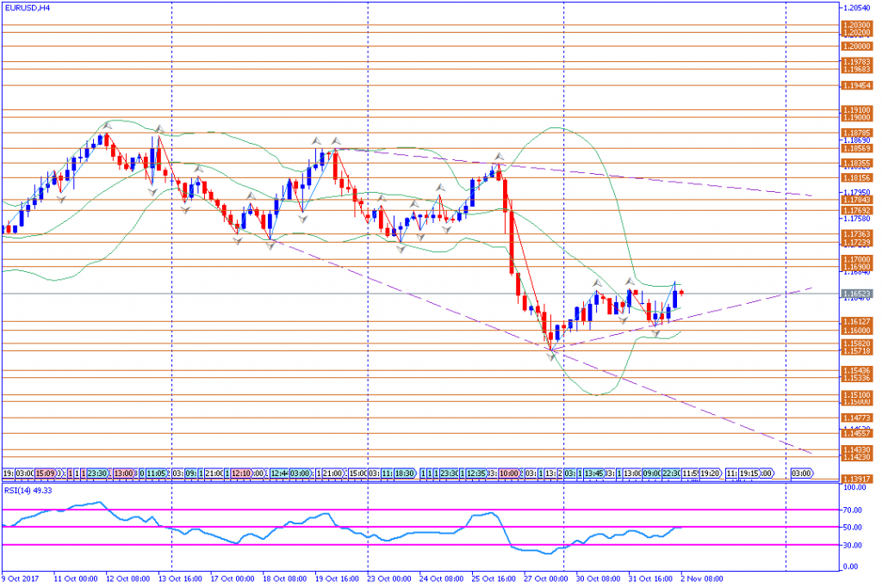Click the EURUSD,H4 chart title label

pos(26,7)
